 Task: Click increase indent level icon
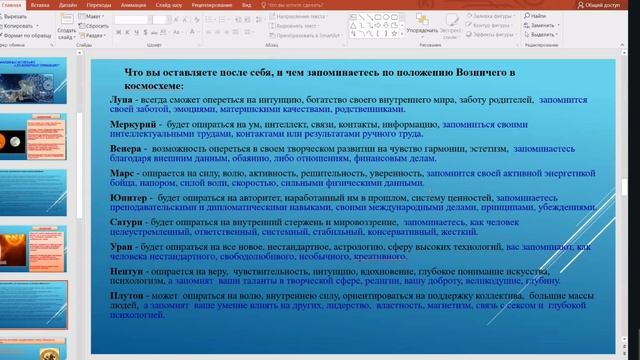click(247, 20)
